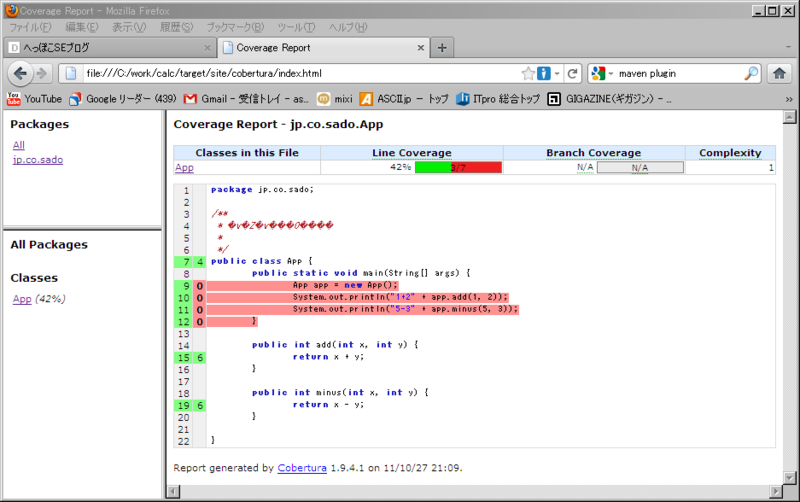Sort by Branch Coverage column header
The height and width of the screenshot is (502, 800).
tap(593, 153)
